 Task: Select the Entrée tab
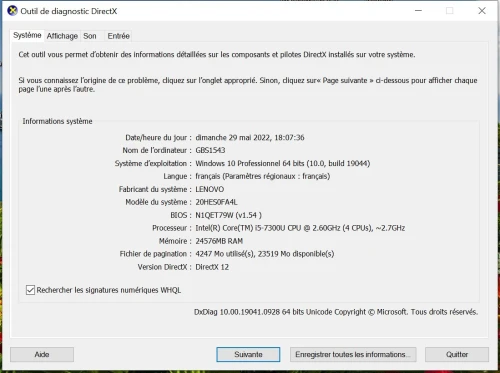[118, 36]
